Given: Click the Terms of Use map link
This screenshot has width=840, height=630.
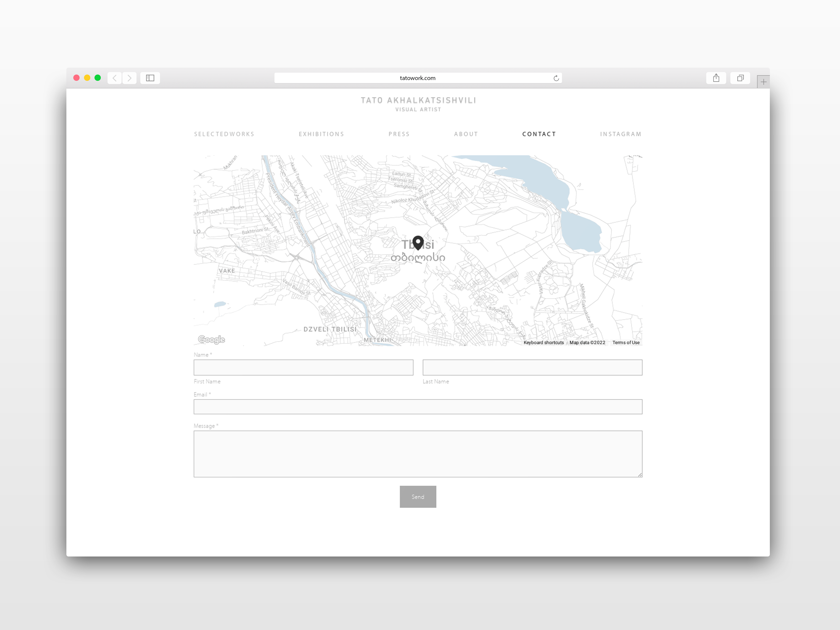Looking at the screenshot, I should coord(626,343).
